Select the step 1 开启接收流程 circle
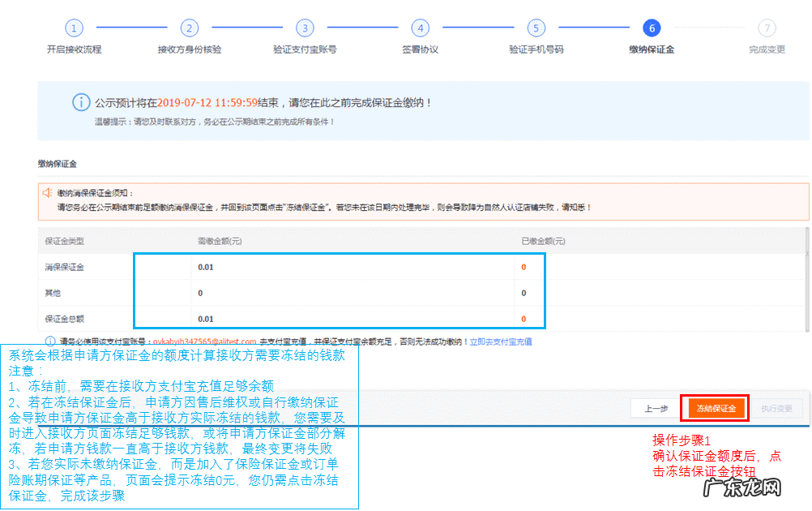812x511 pixels. coord(74,28)
